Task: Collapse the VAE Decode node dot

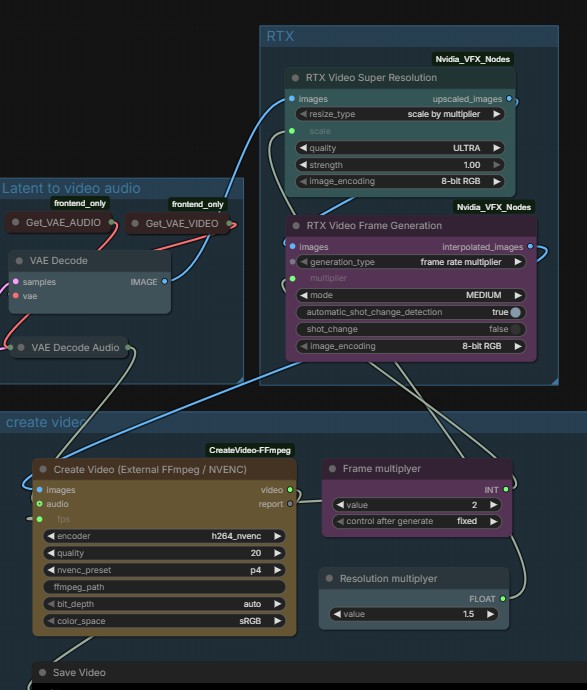Action: click(19, 261)
